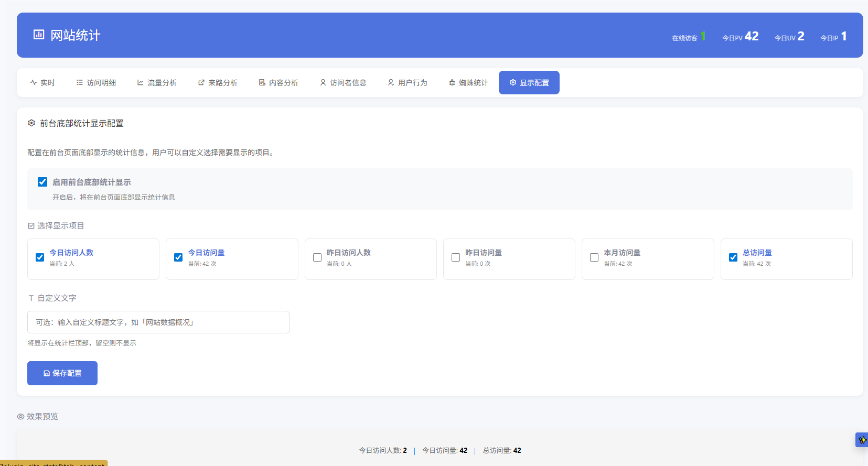Click the save disk icon in 保存配置
Image resolution: width=868 pixels, height=466 pixels.
point(47,373)
